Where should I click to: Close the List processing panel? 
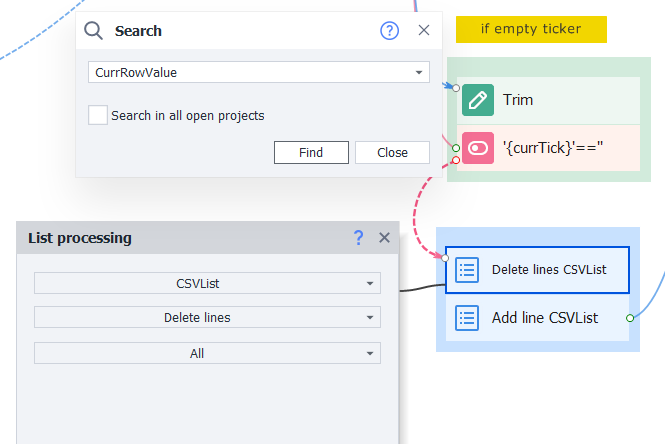pos(384,237)
